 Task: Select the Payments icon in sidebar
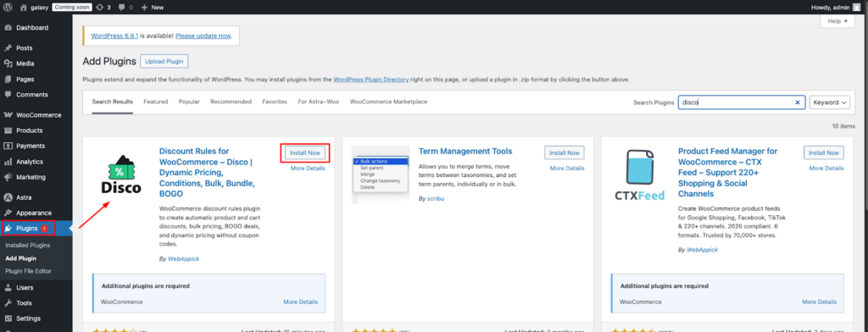coord(8,146)
